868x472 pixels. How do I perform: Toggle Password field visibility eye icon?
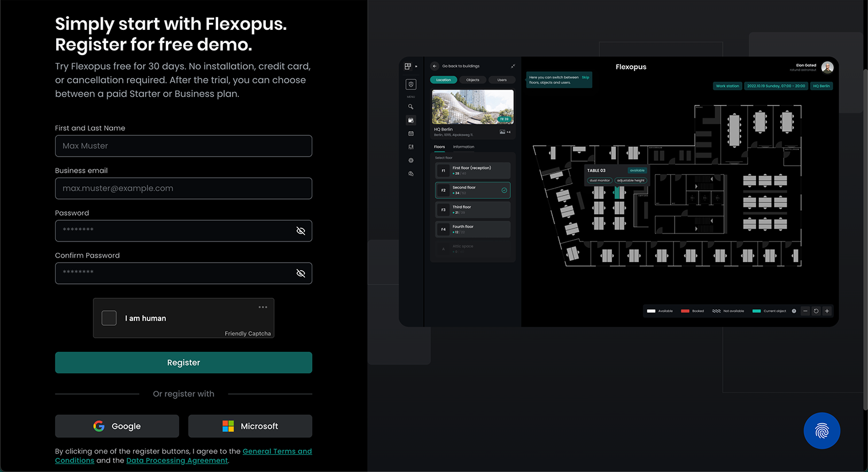tap(300, 231)
